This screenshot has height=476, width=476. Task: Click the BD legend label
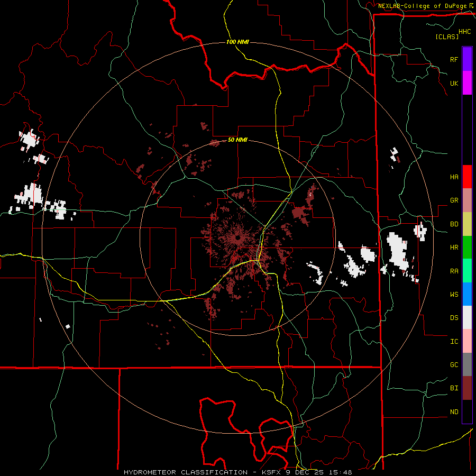[x=454, y=224]
